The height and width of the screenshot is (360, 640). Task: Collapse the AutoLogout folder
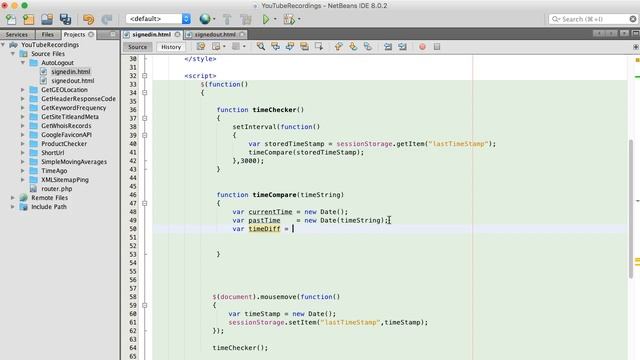(23, 62)
